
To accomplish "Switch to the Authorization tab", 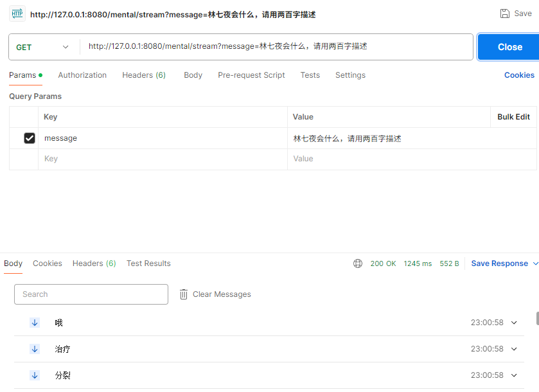I will click(x=82, y=75).
